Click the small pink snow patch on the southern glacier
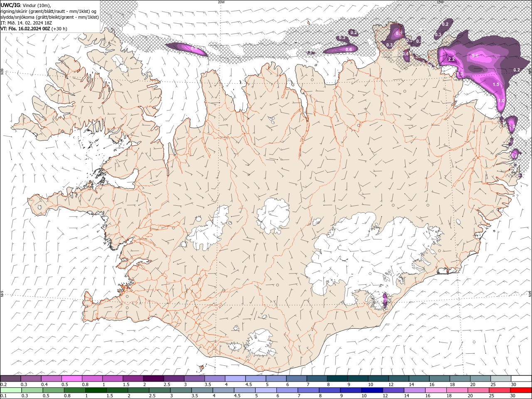 click(385, 300)
